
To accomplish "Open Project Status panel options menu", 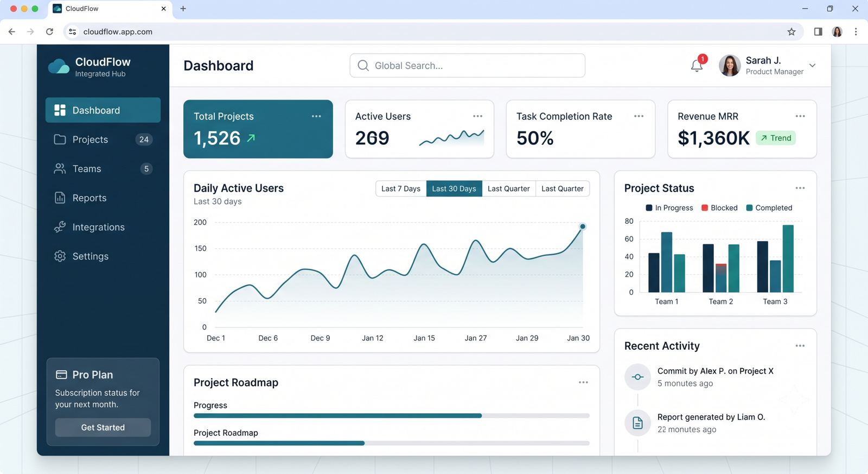I will click(x=800, y=188).
